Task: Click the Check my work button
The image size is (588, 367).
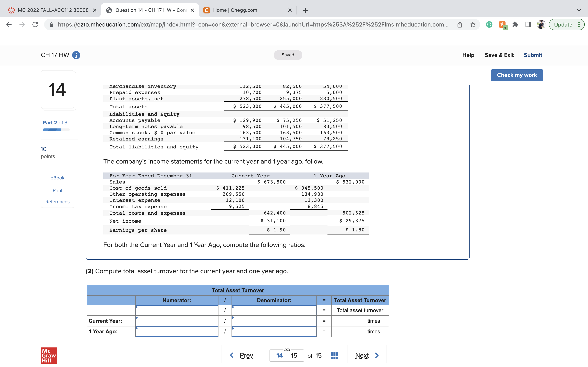Action: pos(517,75)
